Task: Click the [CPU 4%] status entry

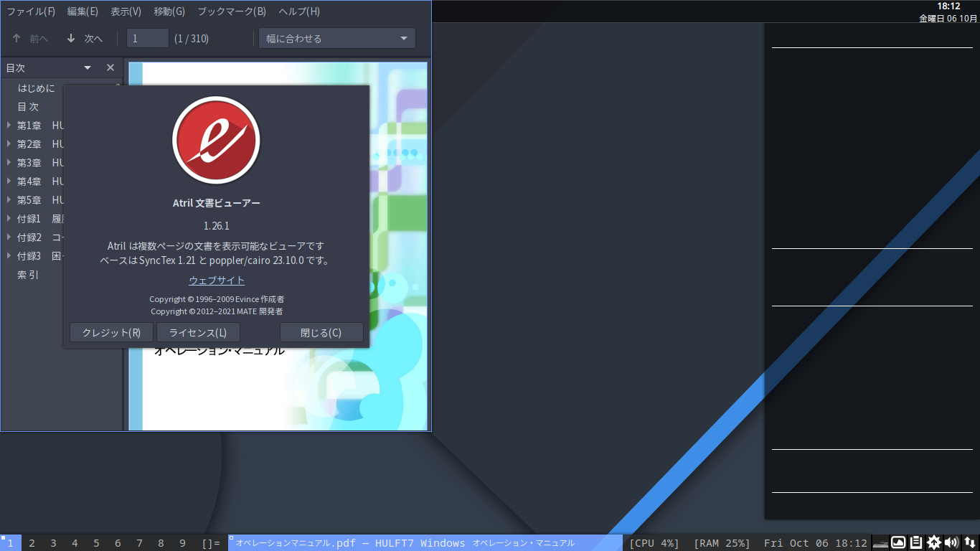Action: pyautogui.click(x=654, y=543)
